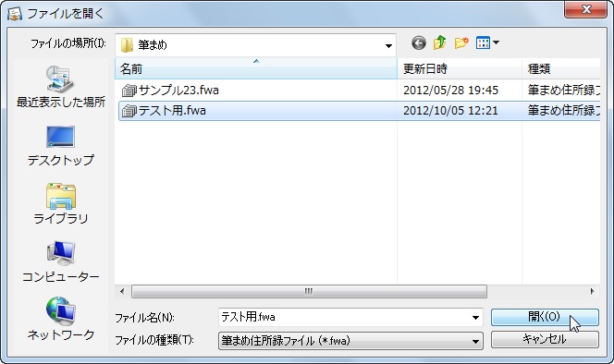Sort by 名前 column header
614x364 pixels.
(x=256, y=69)
